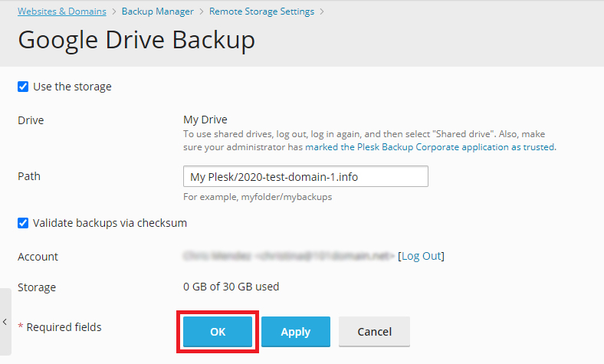Disable Validate backups via checksum checkbox
The width and height of the screenshot is (604, 364).
23,223
